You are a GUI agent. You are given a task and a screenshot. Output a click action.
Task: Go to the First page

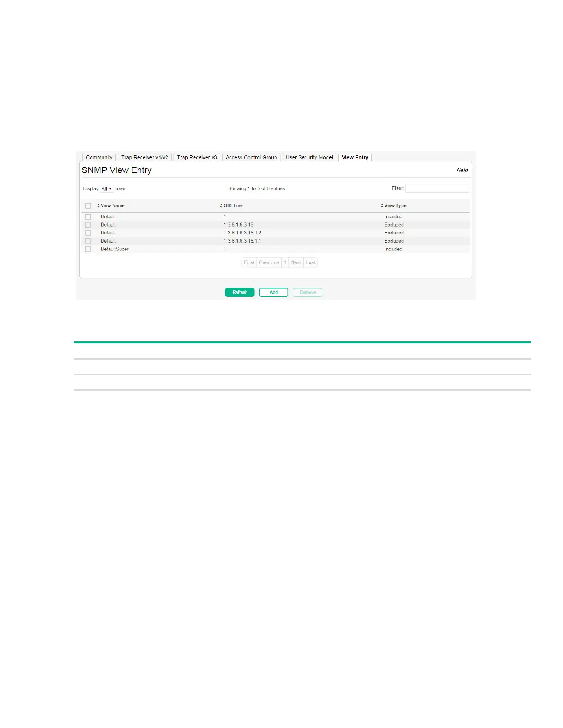tap(249, 262)
